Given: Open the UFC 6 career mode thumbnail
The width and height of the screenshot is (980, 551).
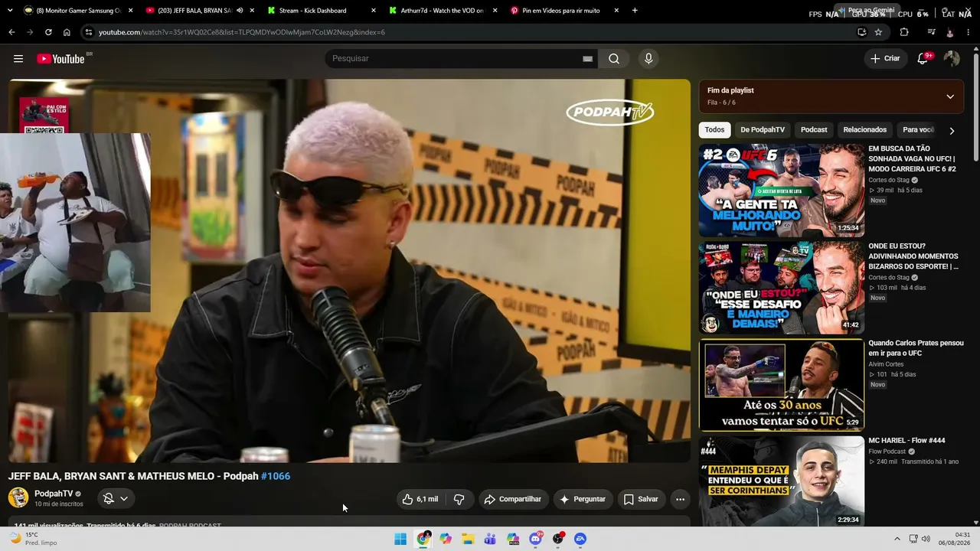Looking at the screenshot, I should [782, 191].
